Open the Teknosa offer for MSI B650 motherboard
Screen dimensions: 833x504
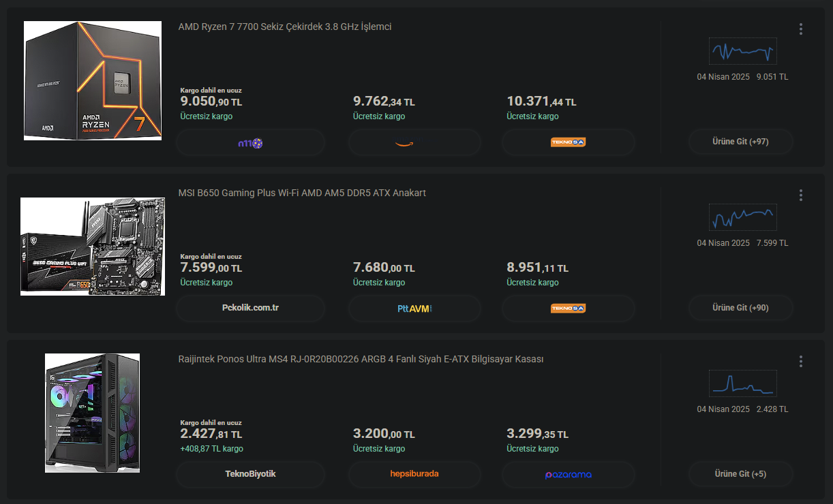point(568,309)
